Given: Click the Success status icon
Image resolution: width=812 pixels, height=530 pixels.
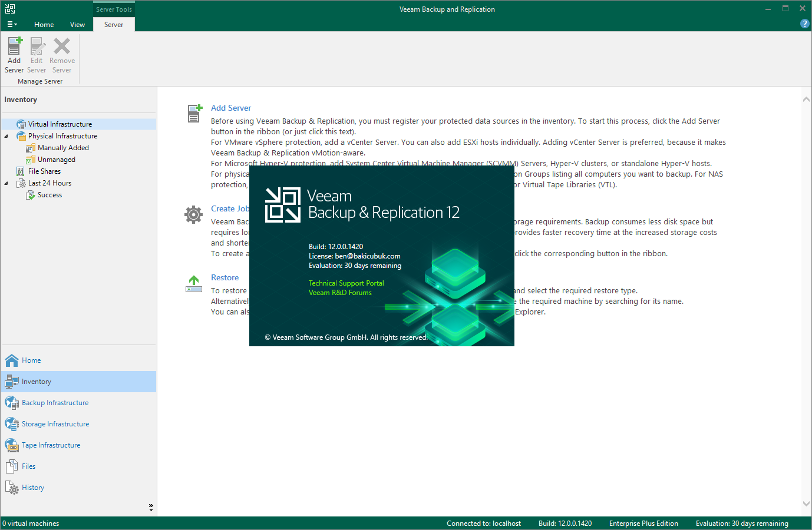Looking at the screenshot, I should point(31,195).
